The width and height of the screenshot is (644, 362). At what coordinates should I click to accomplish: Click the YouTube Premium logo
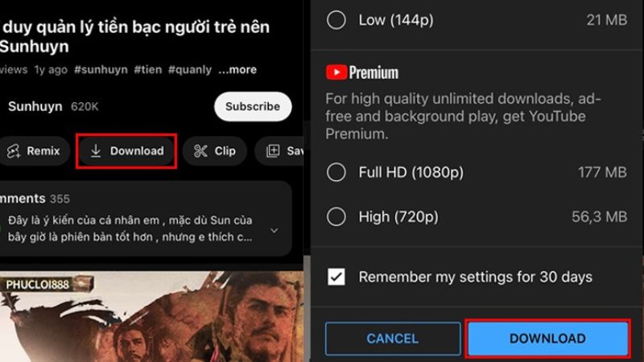(x=361, y=72)
